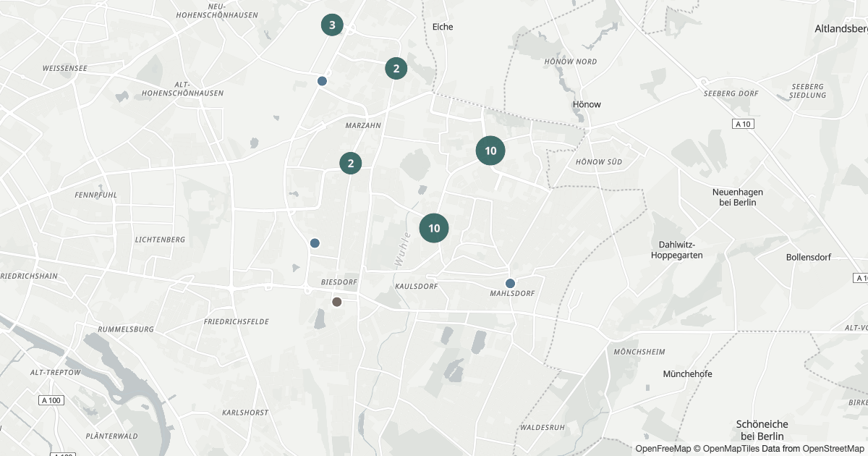Image resolution: width=868 pixels, height=456 pixels.
Task: Open the 2-point cluster south of Marzahn
Action: coord(351,163)
